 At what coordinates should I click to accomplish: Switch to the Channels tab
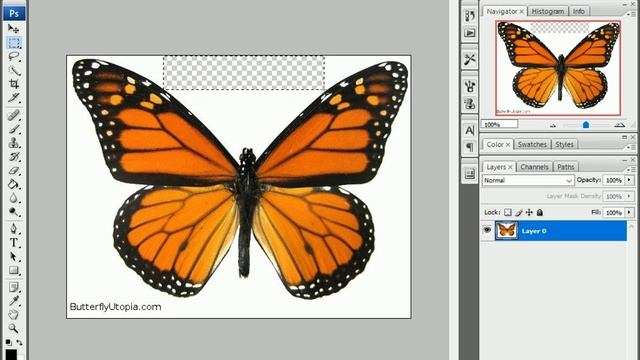(x=534, y=167)
